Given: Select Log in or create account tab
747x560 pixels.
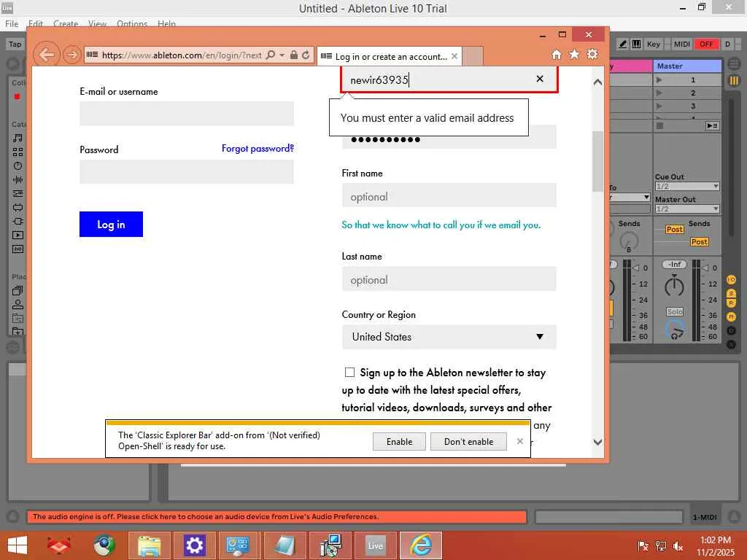Looking at the screenshot, I should pos(389,56).
